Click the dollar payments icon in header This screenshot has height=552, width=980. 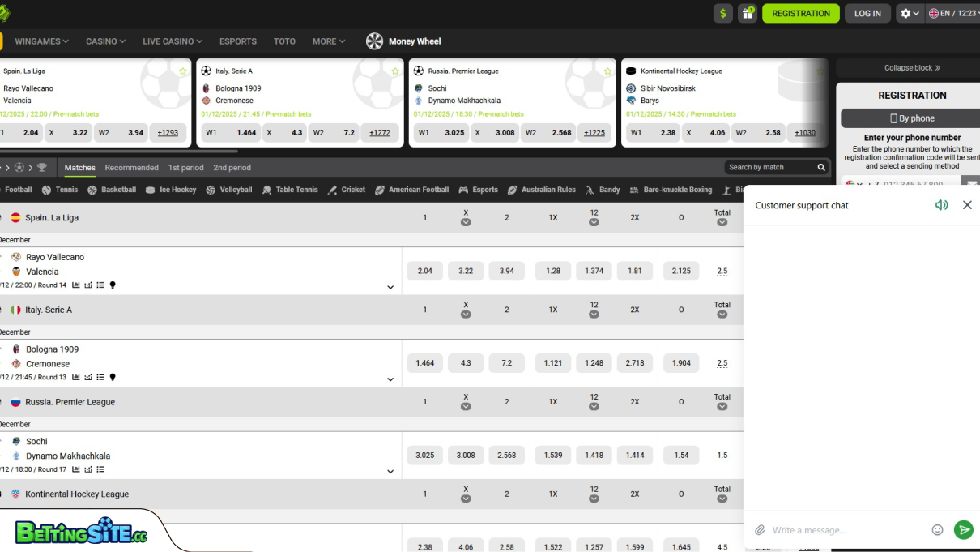[x=722, y=13]
